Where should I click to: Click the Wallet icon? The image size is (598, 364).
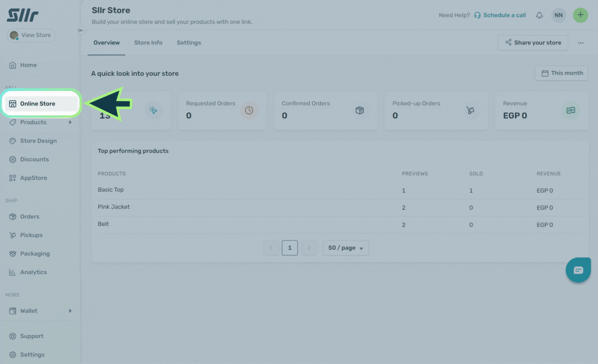click(13, 311)
